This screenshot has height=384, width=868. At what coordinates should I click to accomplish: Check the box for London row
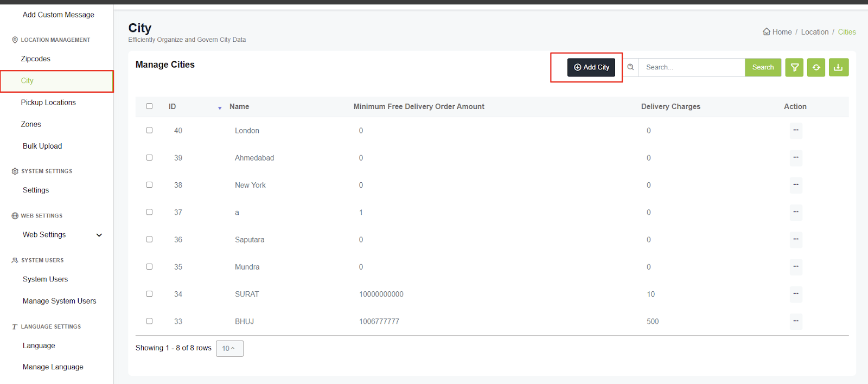coord(149,130)
